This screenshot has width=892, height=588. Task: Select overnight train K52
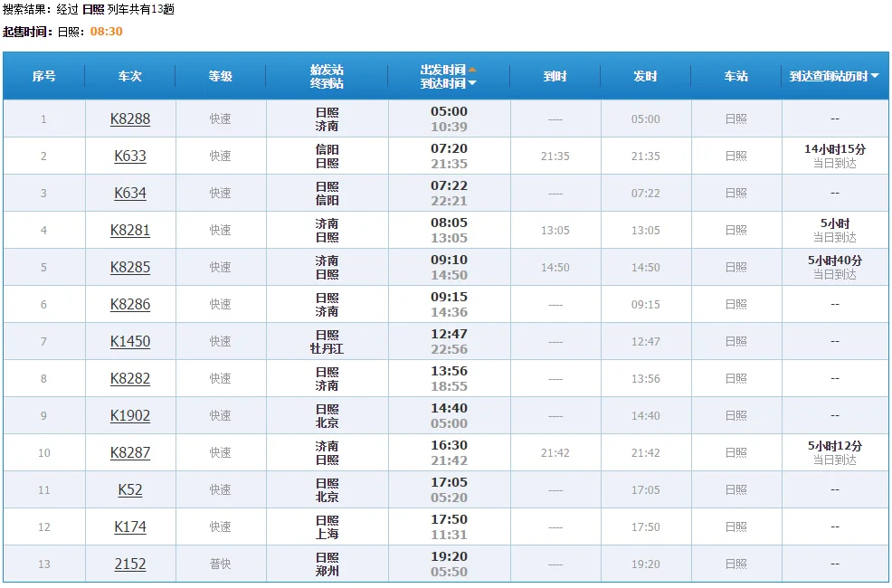129,489
